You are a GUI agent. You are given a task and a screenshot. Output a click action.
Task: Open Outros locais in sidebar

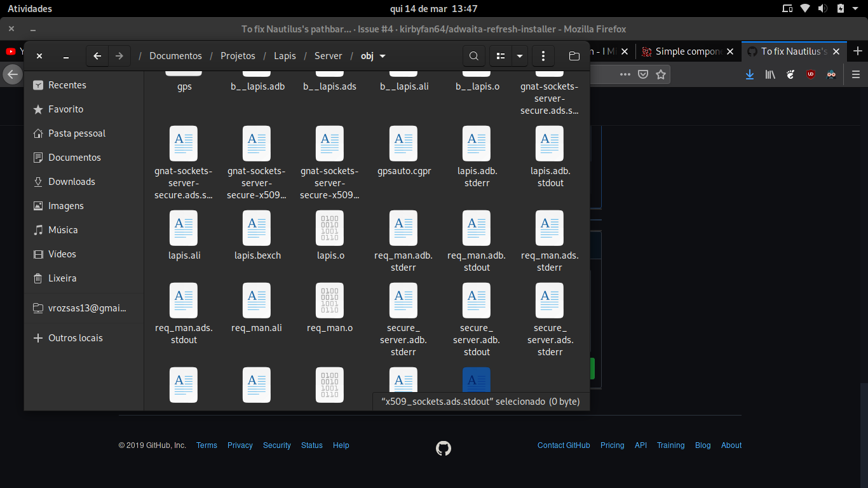click(84, 338)
